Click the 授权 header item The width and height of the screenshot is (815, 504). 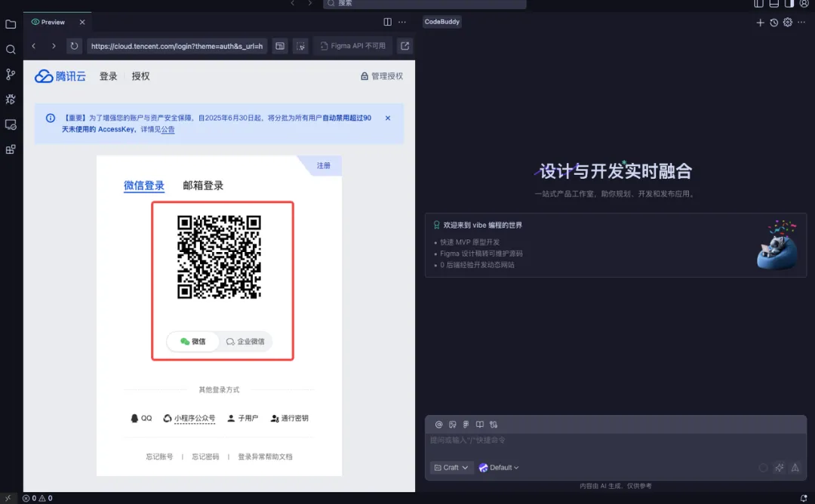point(140,76)
